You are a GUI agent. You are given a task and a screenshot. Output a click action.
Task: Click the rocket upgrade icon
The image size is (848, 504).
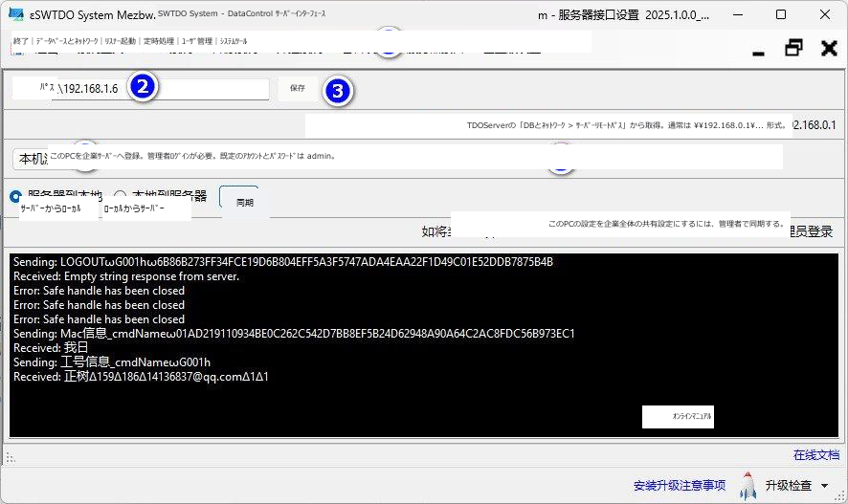tap(748, 485)
